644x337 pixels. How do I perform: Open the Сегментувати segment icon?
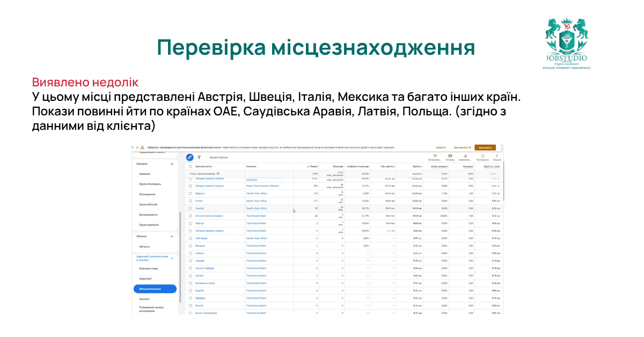tap(435, 156)
